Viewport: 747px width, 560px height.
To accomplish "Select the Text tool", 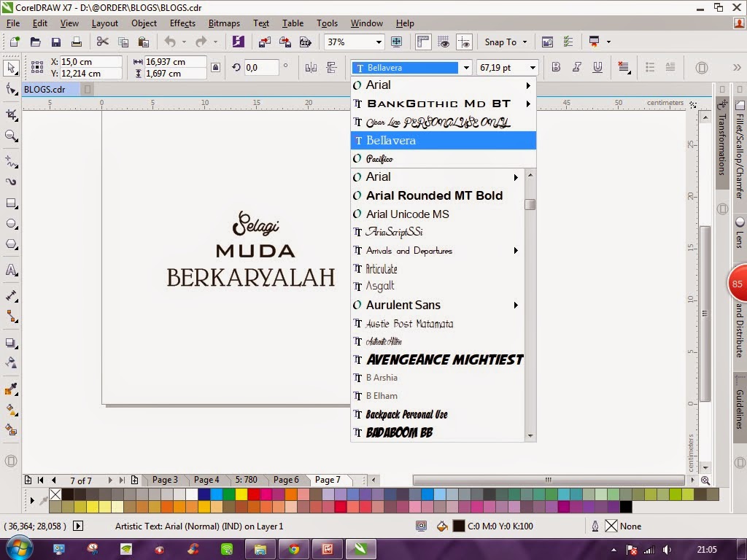I will click(11, 270).
